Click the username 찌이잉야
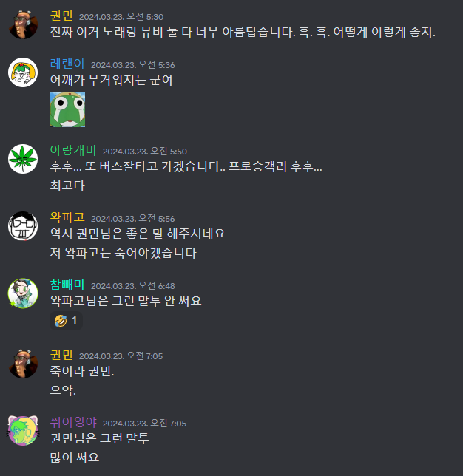Image resolution: width=463 pixels, height=476 pixels. pyautogui.click(x=73, y=422)
